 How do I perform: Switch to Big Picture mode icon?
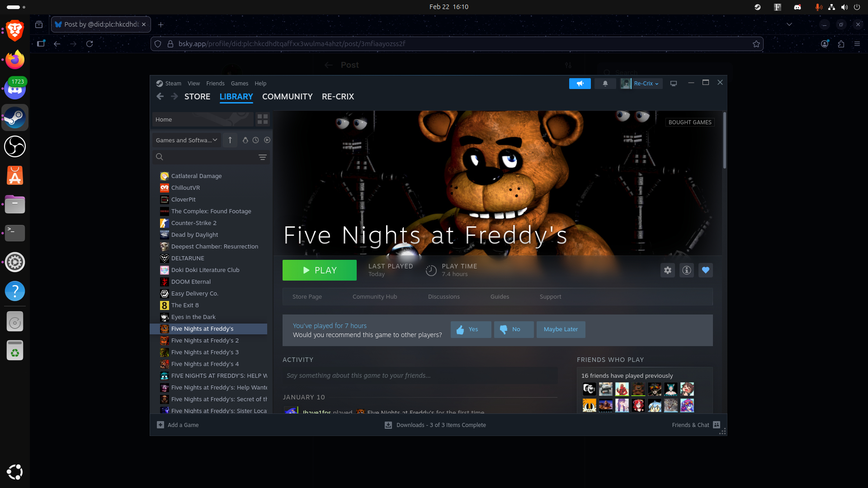(x=674, y=84)
